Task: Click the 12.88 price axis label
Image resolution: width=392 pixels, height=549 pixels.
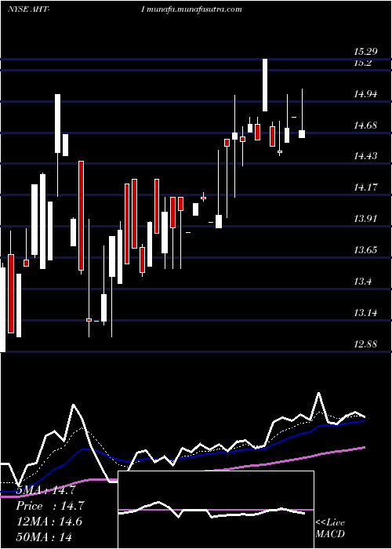Action: [365, 344]
